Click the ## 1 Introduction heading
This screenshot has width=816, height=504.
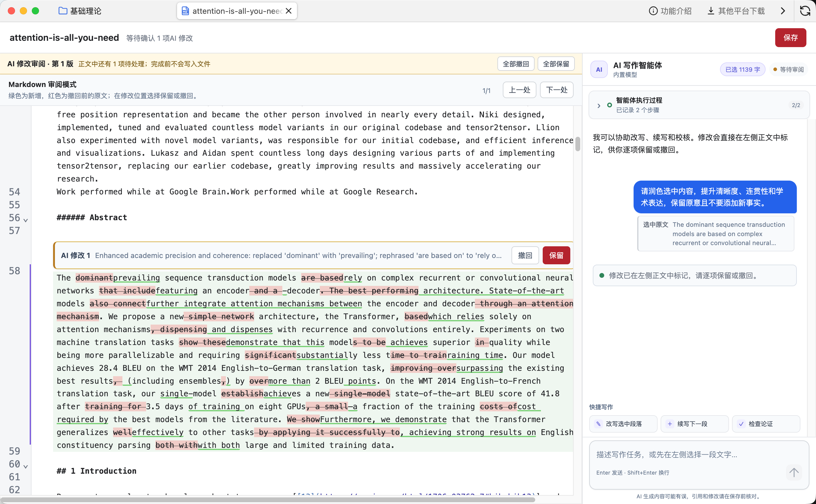pos(97,471)
